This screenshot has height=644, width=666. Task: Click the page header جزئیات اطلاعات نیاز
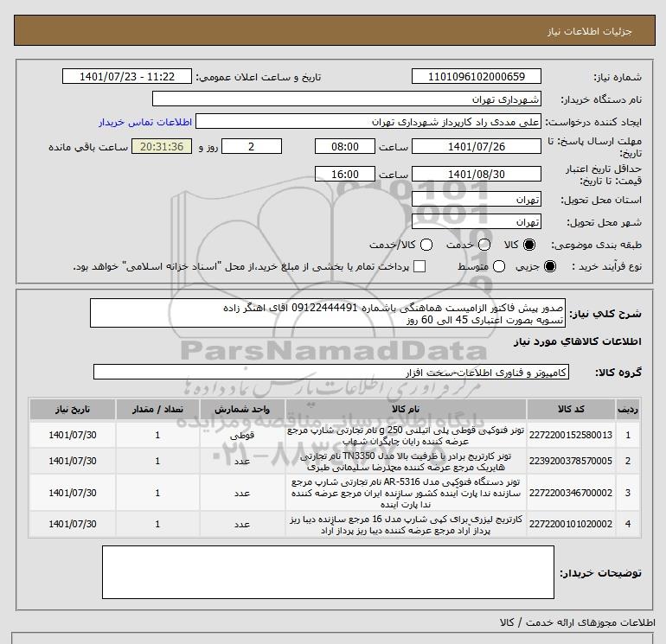click(590, 32)
